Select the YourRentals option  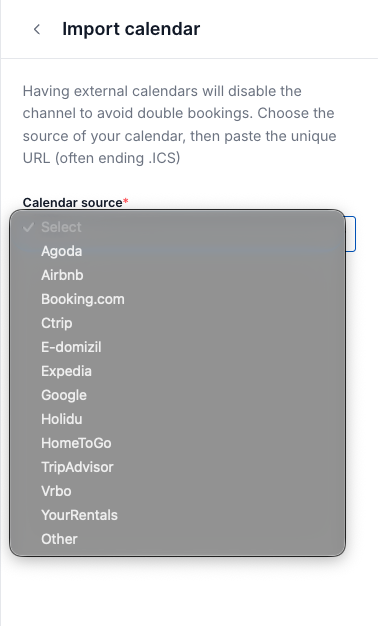pyautogui.click(x=178, y=515)
